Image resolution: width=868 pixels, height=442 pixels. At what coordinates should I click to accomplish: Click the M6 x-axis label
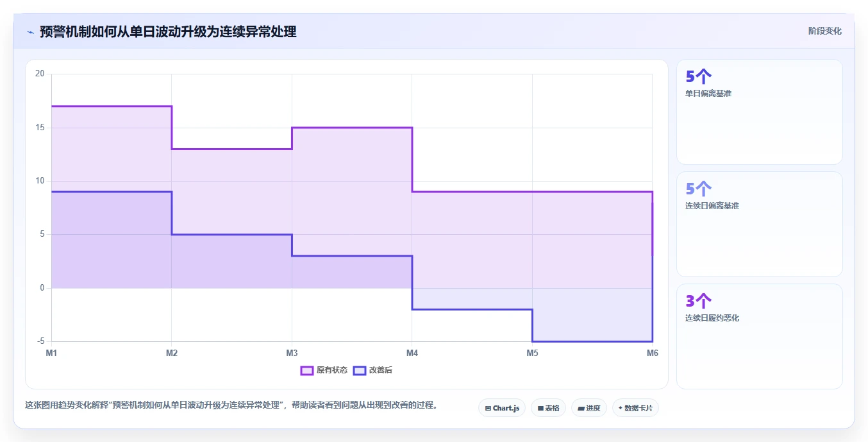(x=652, y=353)
